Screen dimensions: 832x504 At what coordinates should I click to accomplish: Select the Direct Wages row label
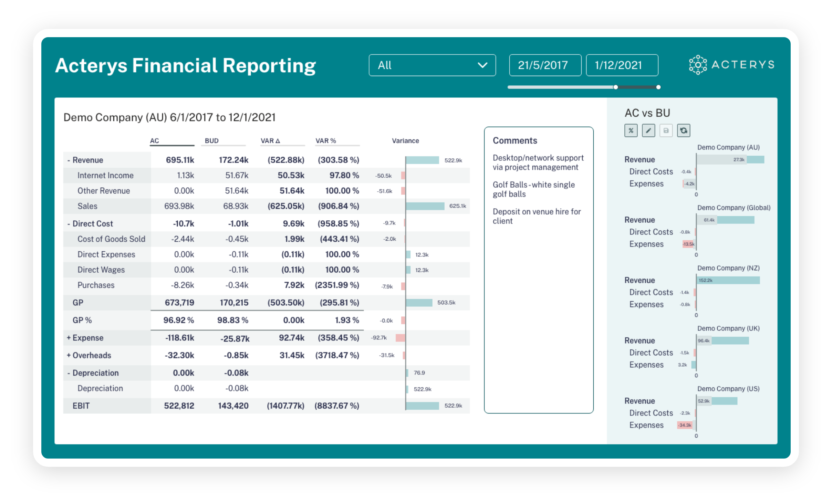pyautogui.click(x=101, y=270)
